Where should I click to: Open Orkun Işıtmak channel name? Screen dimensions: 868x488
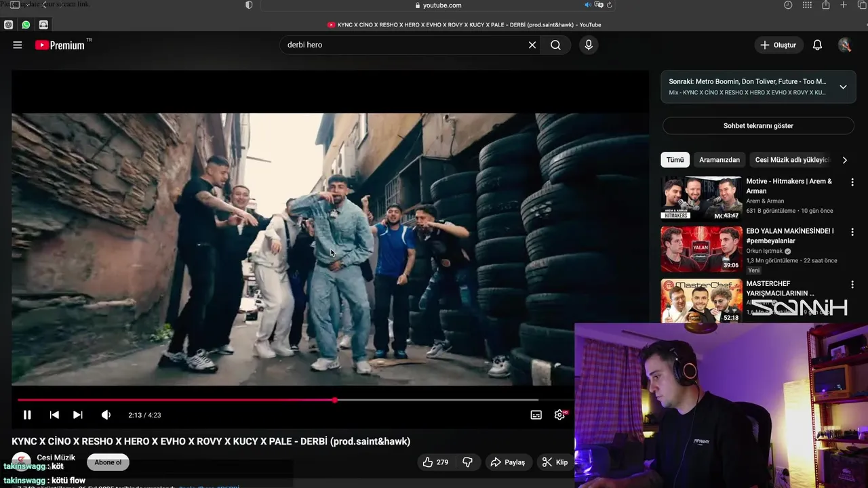764,251
